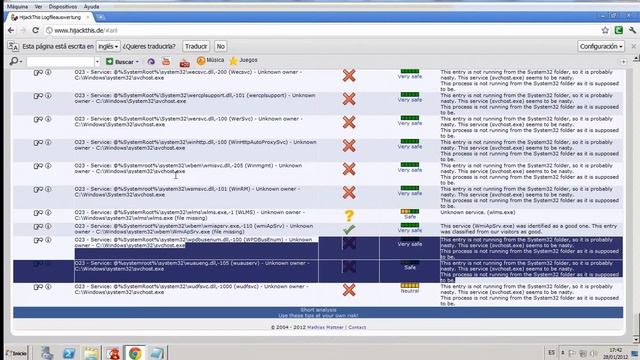640x360 pixels.
Task: Open PowerShell from the taskbar
Action: [69, 353]
